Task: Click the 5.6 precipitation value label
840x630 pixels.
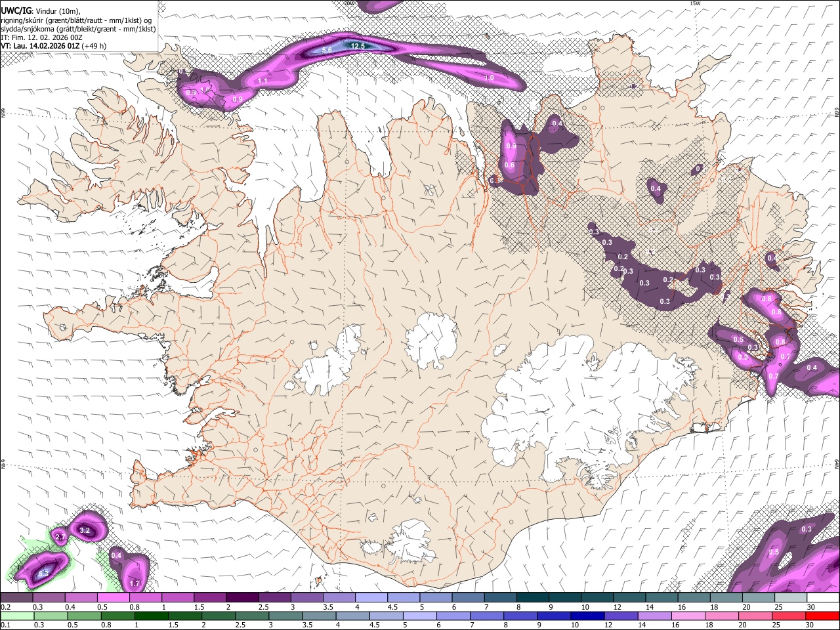Action: [327, 50]
